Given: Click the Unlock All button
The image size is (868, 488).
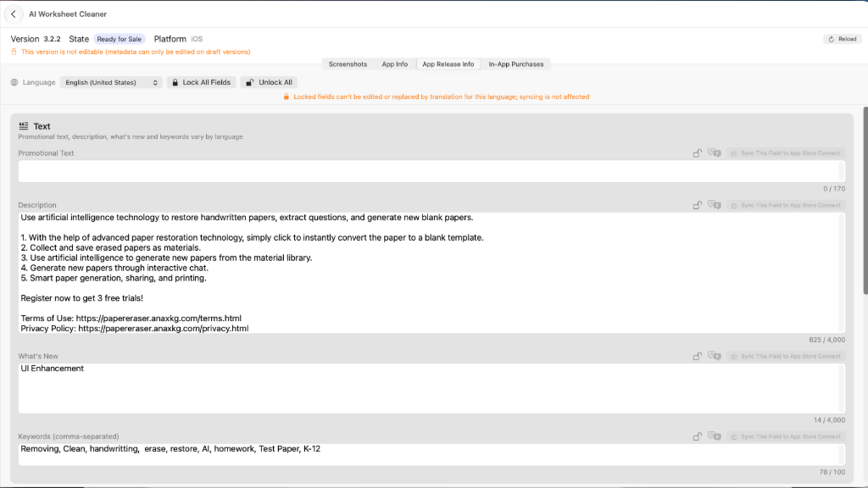Looking at the screenshot, I should click(x=269, y=82).
